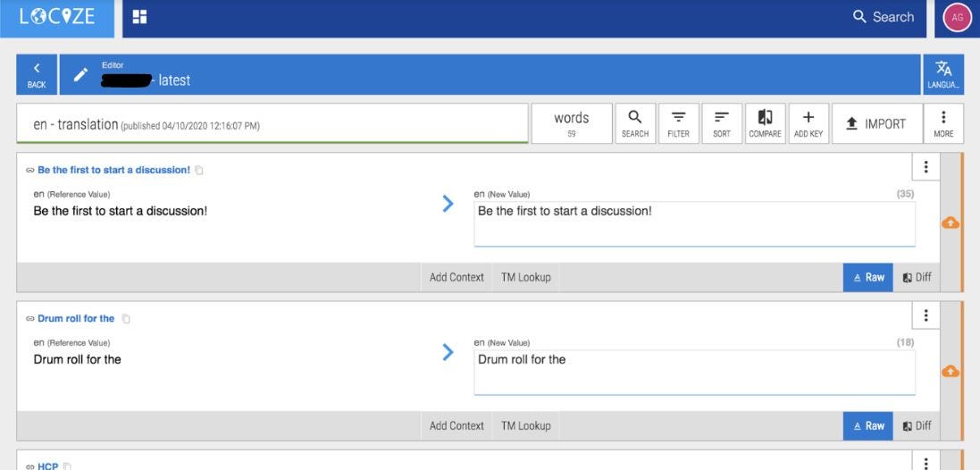Open the Search toolbar tool
980x470 pixels.
pyautogui.click(x=635, y=123)
